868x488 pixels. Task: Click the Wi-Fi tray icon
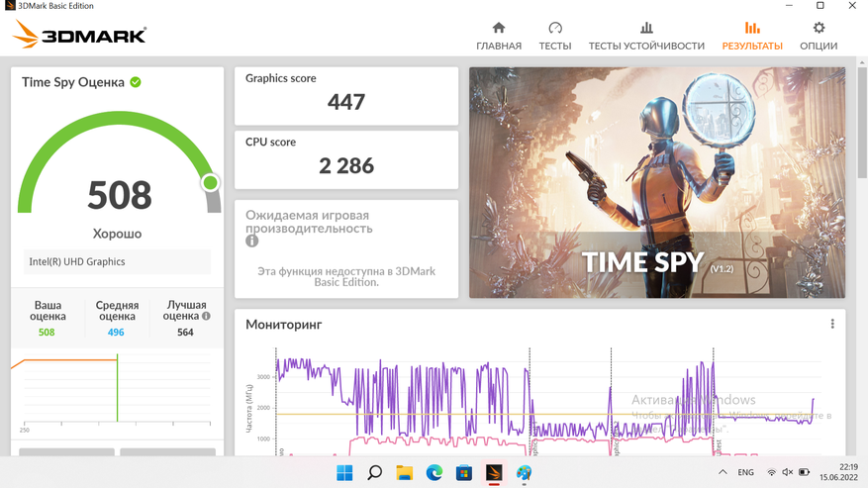pyautogui.click(x=771, y=472)
